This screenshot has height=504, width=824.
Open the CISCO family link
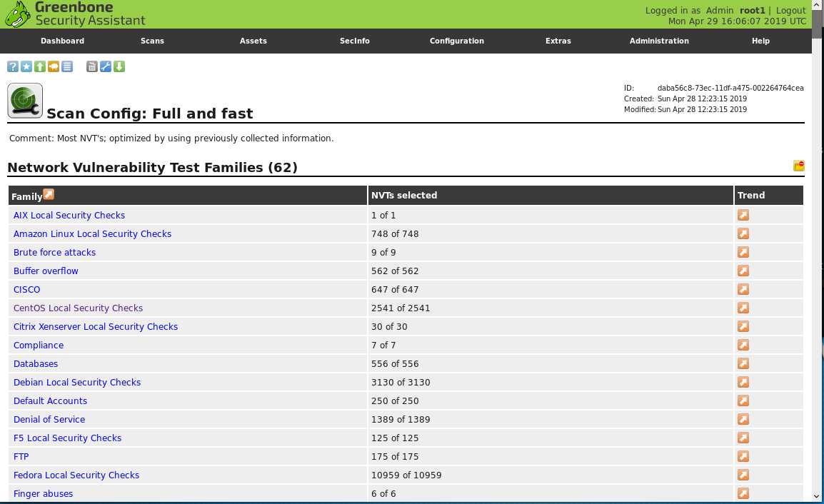pos(27,289)
